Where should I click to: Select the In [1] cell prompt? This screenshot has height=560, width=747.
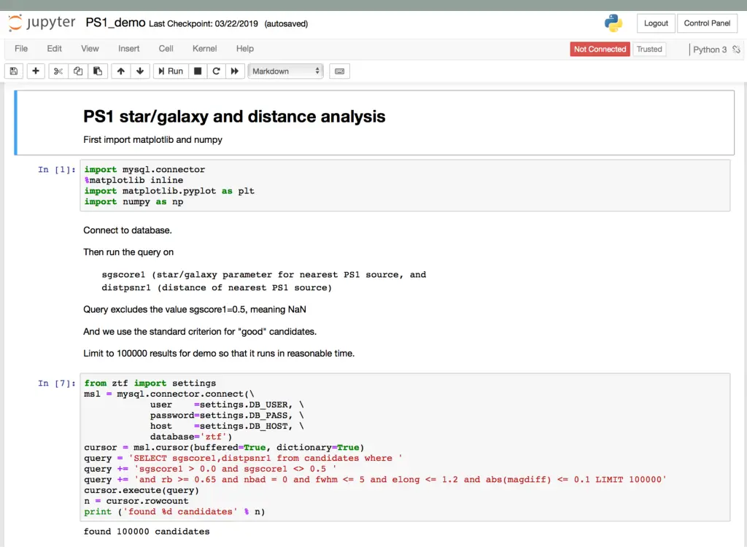[57, 169]
